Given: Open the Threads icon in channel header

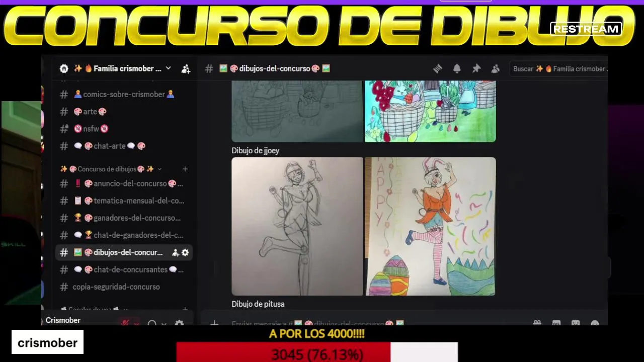Looking at the screenshot, I should [438, 69].
